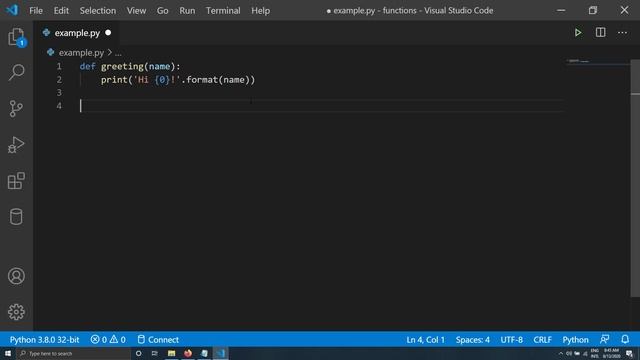
Task: Open the Extensions view
Action: 16,181
